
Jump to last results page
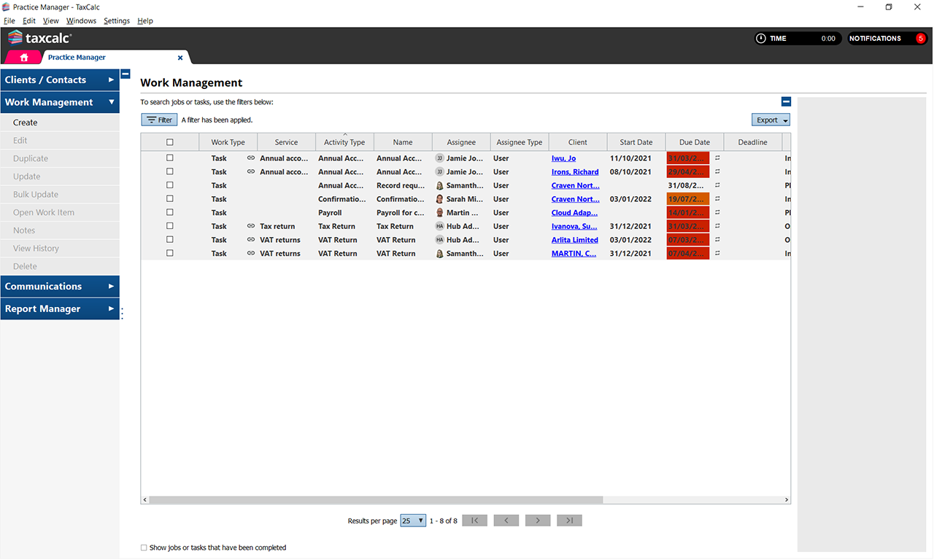(569, 521)
